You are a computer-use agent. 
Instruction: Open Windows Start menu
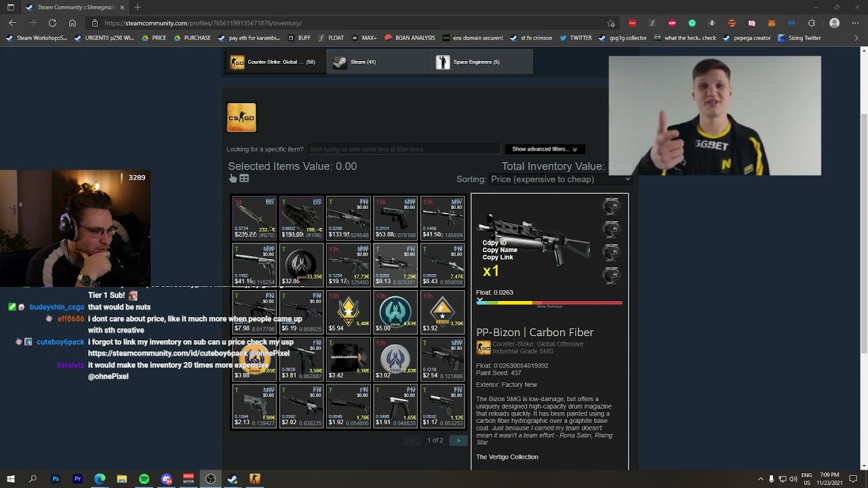(11, 479)
